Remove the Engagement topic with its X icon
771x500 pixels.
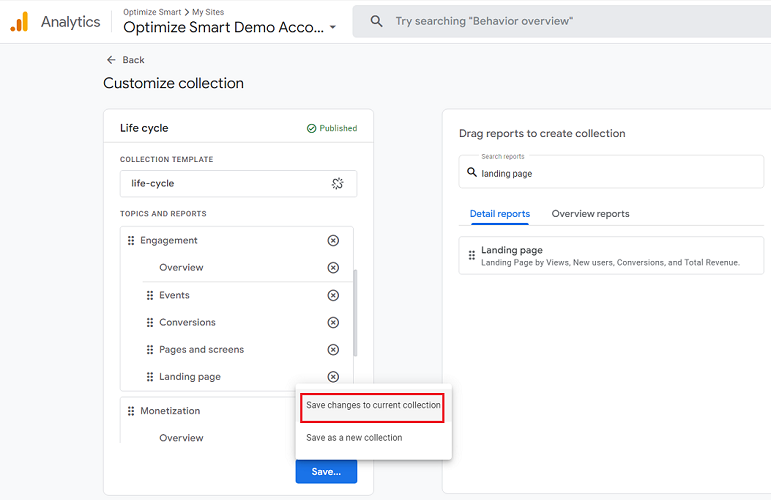click(333, 240)
